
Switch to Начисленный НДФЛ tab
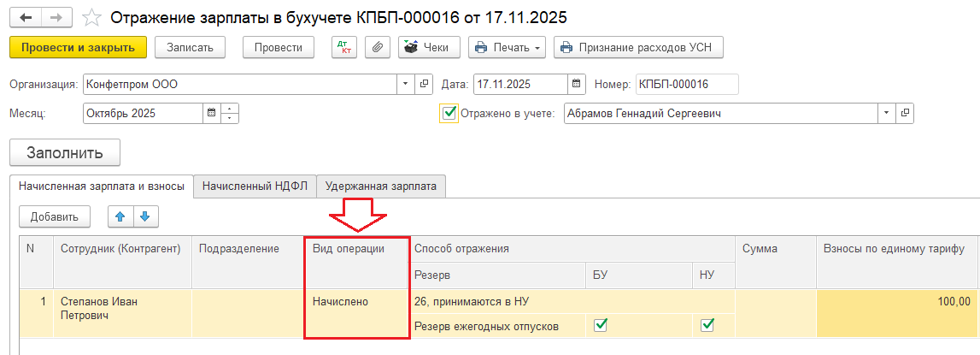pos(255,186)
